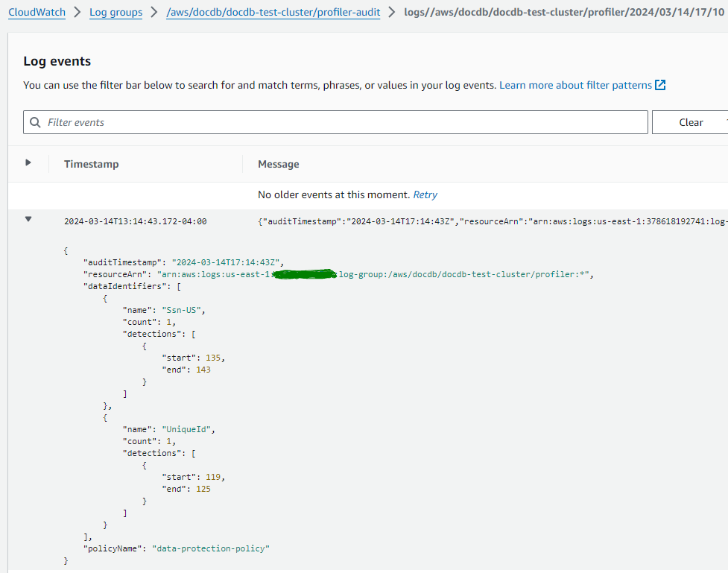Click the Clear button
This screenshot has height=573, width=728.
point(691,122)
